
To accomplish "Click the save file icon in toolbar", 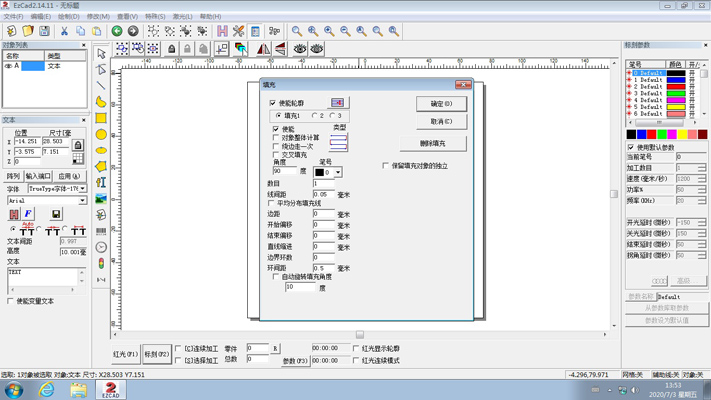I will [44, 31].
